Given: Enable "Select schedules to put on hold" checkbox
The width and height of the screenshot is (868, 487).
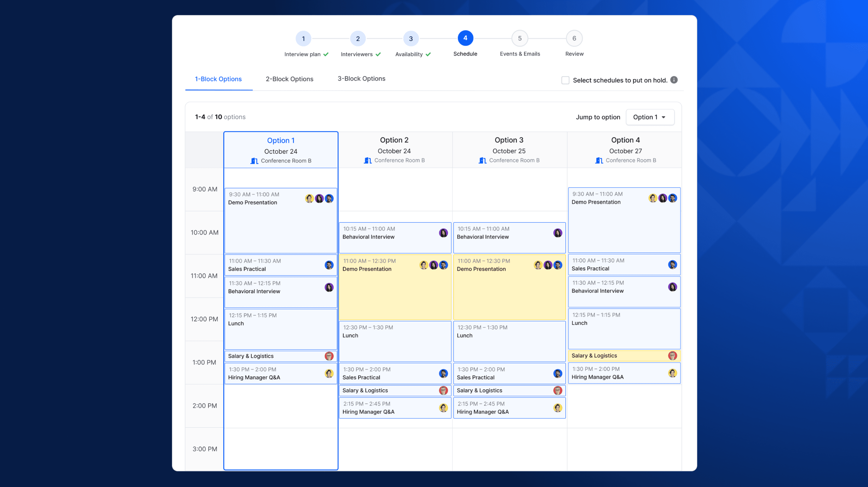Looking at the screenshot, I should pyautogui.click(x=565, y=80).
